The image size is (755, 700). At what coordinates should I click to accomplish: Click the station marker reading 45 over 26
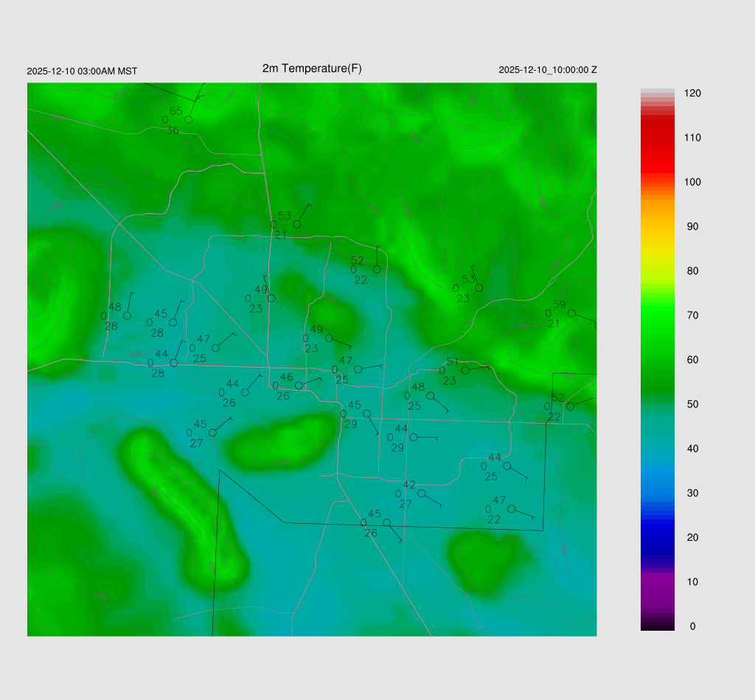point(386,522)
